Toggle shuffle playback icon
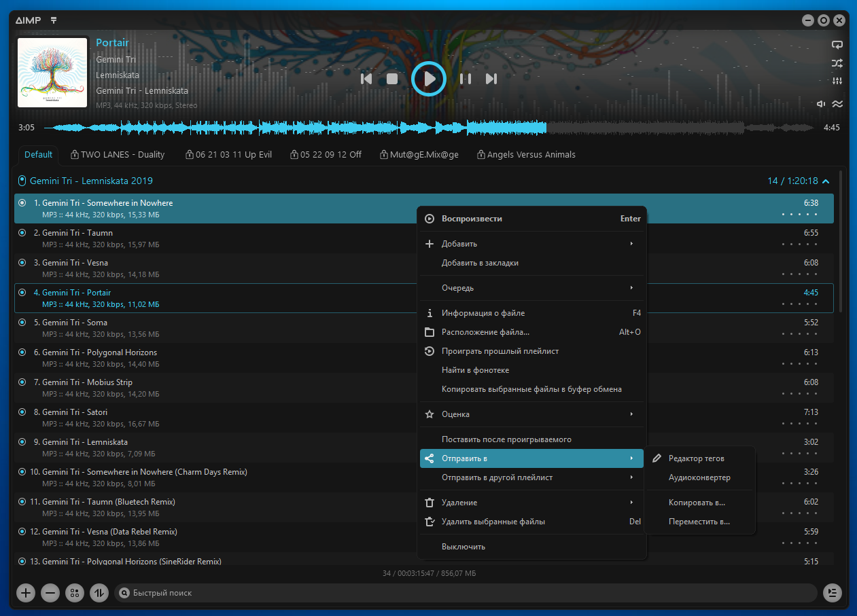Screen dimensions: 857x616 coord(837,63)
